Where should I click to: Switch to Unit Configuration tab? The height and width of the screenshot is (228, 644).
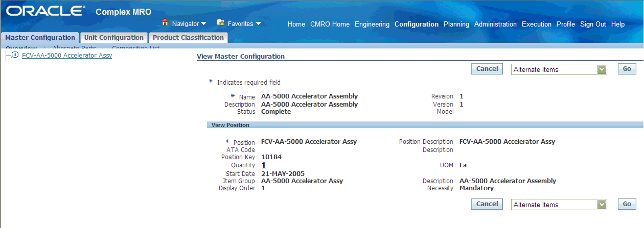[x=114, y=38]
